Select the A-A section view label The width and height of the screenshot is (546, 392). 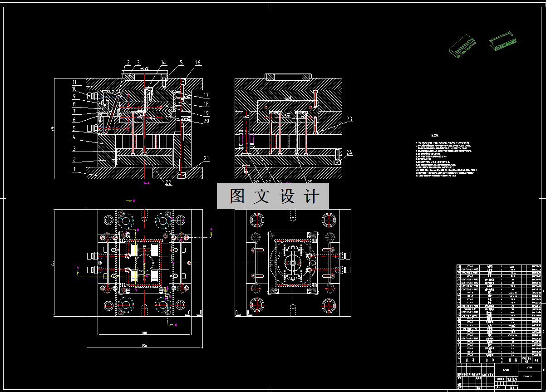pos(147,183)
